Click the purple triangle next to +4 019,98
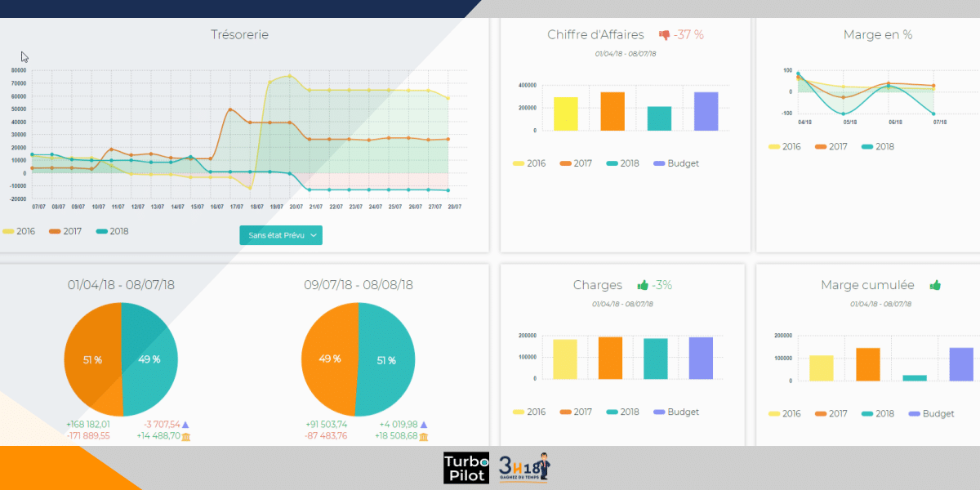The height and width of the screenshot is (490, 980). coord(423,425)
